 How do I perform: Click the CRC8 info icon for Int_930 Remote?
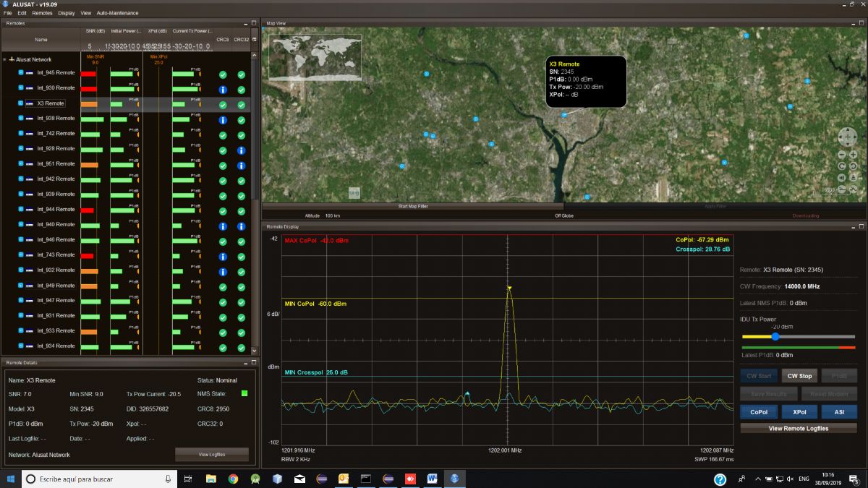224,90
